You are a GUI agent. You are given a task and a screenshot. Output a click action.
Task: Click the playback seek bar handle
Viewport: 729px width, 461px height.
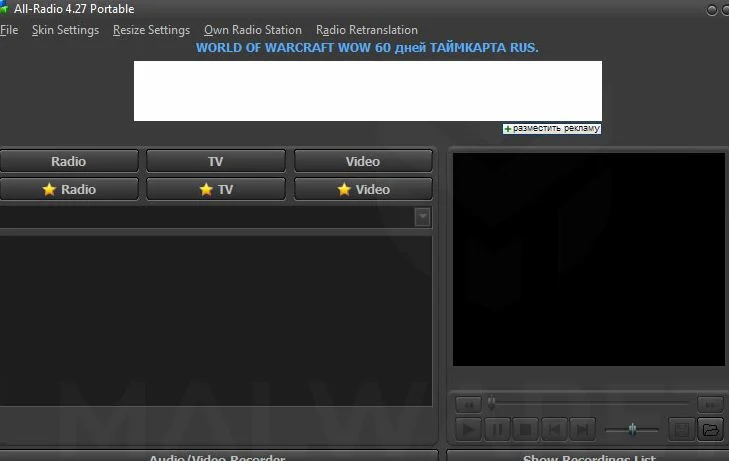coord(491,402)
